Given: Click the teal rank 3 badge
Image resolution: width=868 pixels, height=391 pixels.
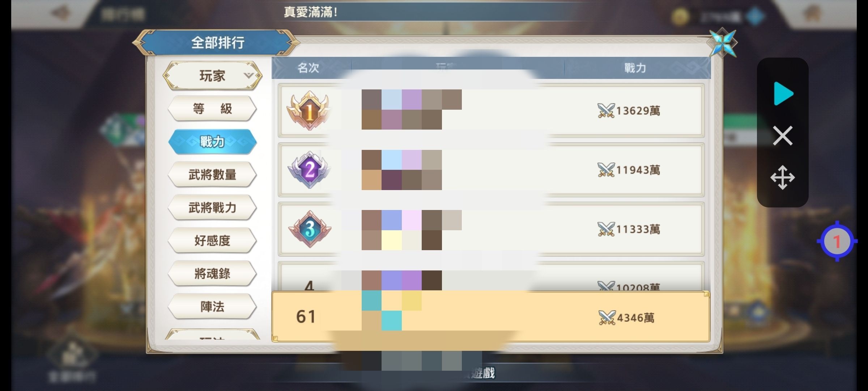Looking at the screenshot, I should 310,229.
